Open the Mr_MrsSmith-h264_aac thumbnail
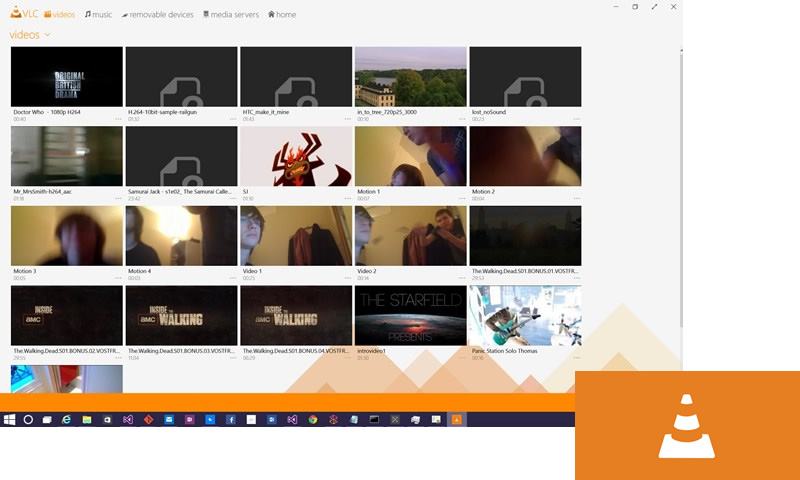800x480 pixels. tap(67, 156)
